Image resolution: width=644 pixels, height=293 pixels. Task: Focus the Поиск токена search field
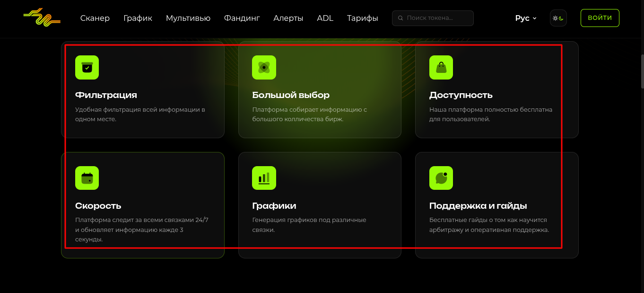(433, 18)
